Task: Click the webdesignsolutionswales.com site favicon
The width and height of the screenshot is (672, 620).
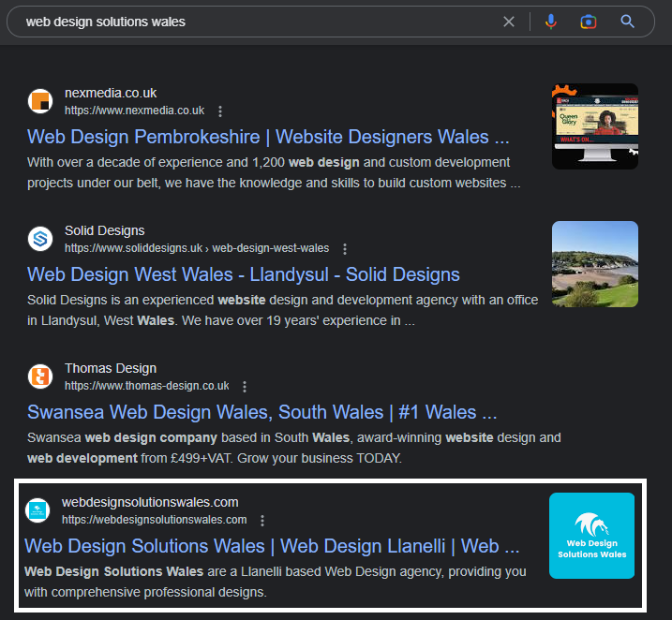Action: [37, 510]
